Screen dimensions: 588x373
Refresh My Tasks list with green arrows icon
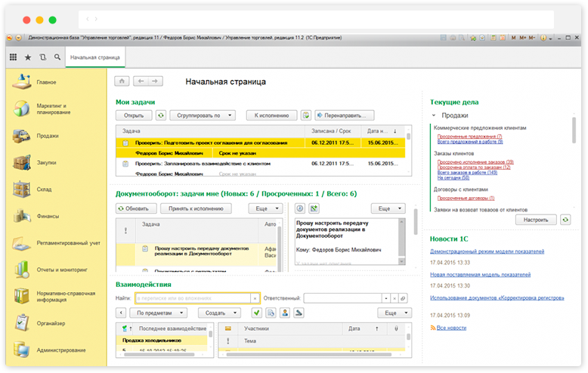coord(161,116)
